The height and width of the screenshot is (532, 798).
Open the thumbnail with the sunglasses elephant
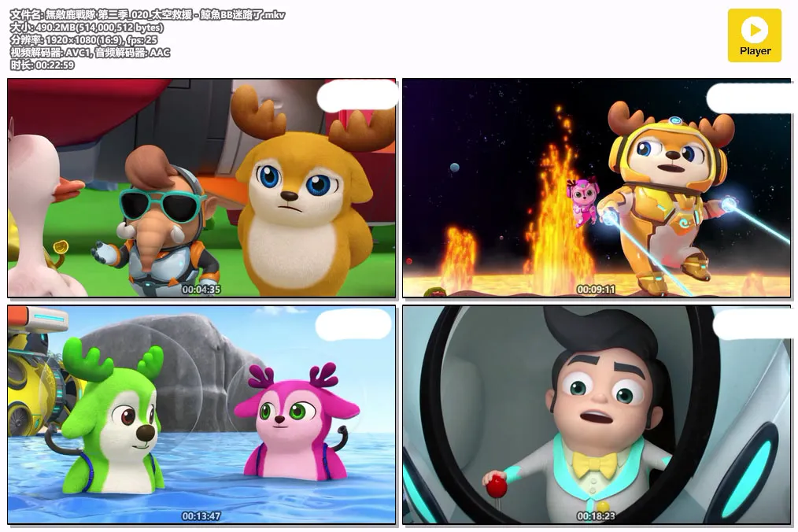point(201,187)
